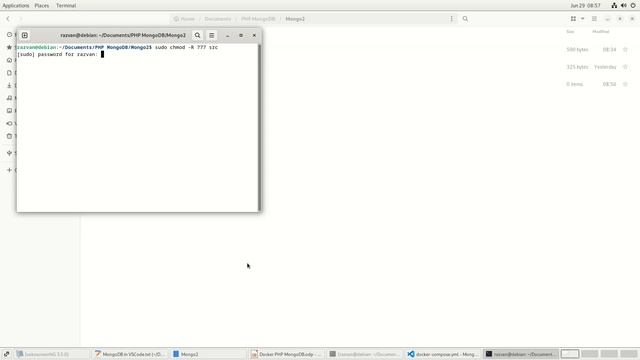Open Home in the Files sidebar
Image resolution: width=640 pixels, height=360 pixels.
click(9, 60)
